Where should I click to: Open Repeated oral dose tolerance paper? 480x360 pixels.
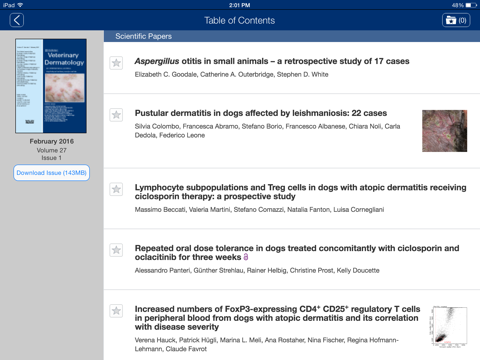(297, 253)
